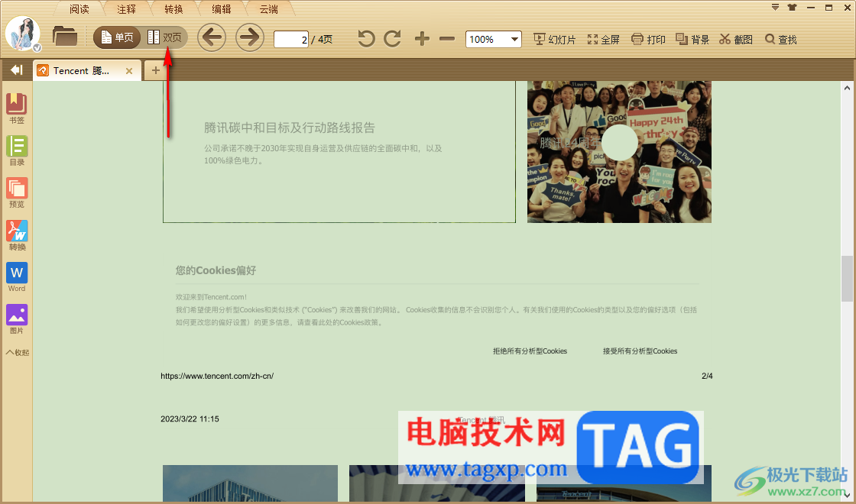Open a file with the folder icon
Viewport: 856px width, 504px height.
click(x=64, y=37)
